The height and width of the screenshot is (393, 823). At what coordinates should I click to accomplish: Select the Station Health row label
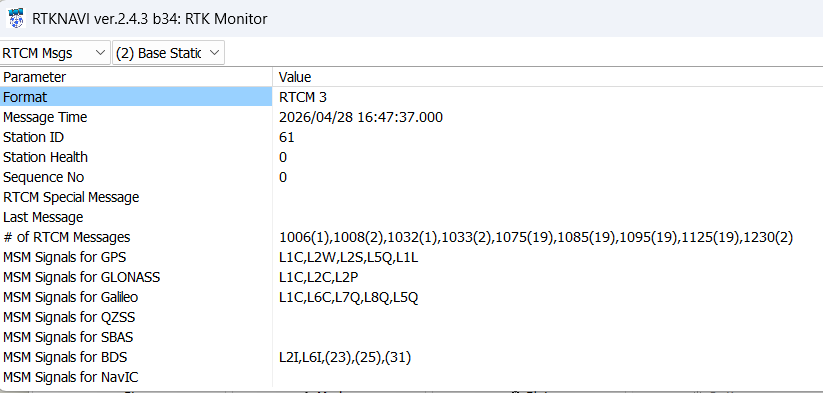coord(45,157)
